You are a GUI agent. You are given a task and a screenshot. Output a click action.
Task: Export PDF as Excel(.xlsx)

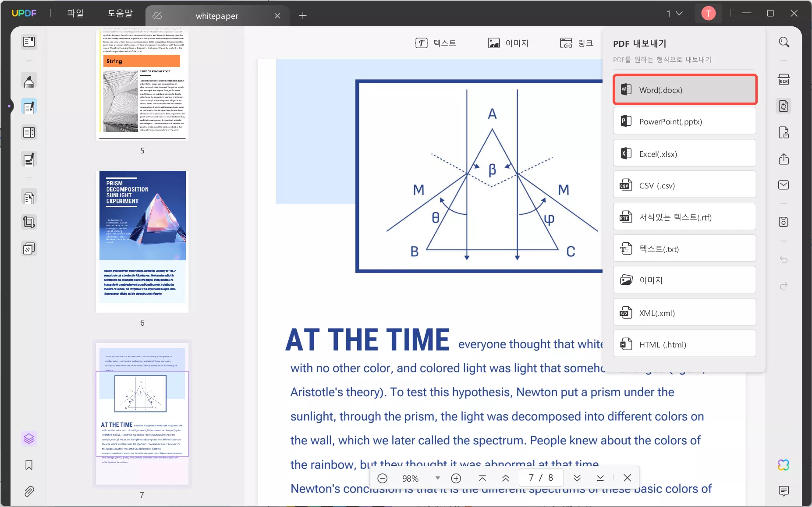point(684,154)
